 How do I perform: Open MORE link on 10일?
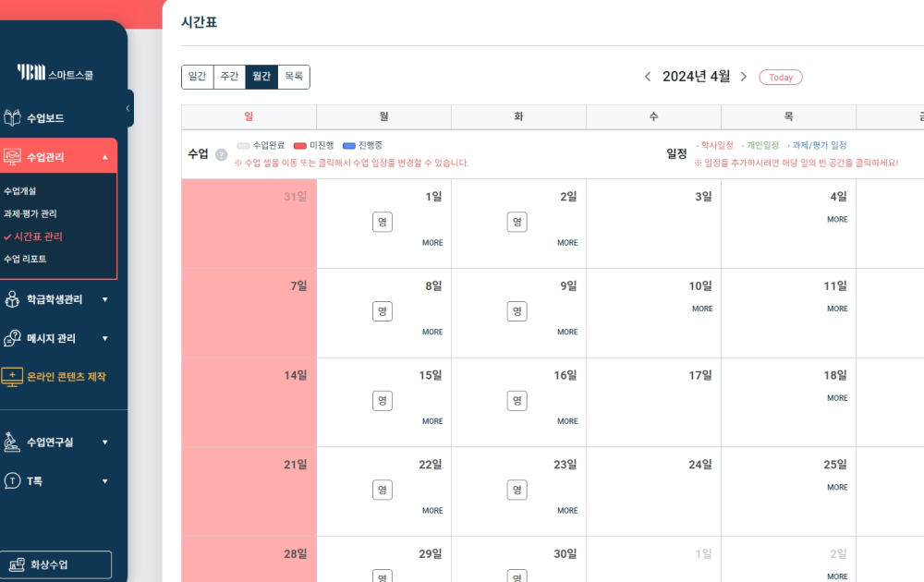702,309
